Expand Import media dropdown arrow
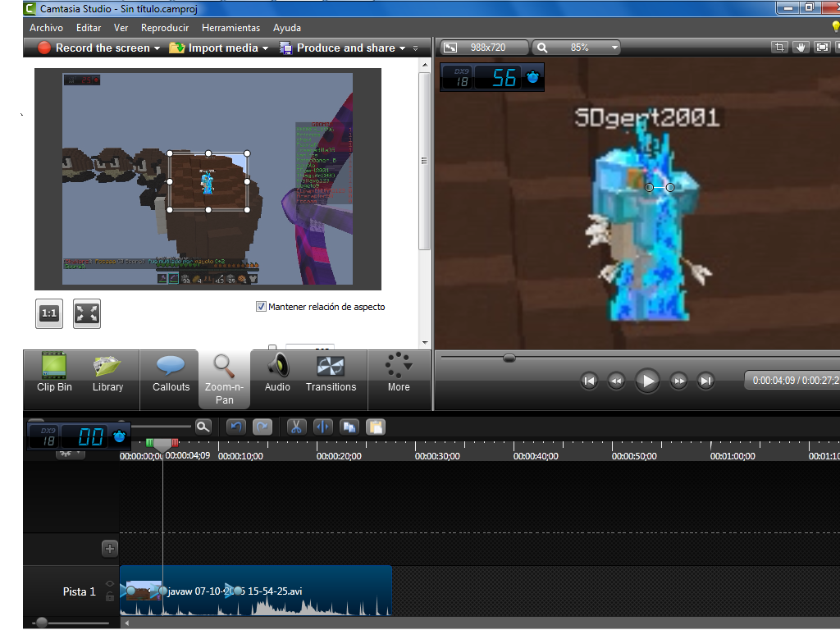840x630 pixels. pos(265,48)
